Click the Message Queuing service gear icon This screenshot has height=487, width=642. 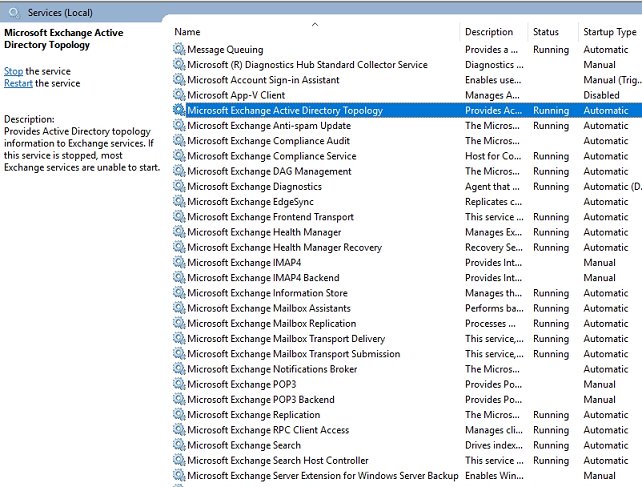coord(179,49)
